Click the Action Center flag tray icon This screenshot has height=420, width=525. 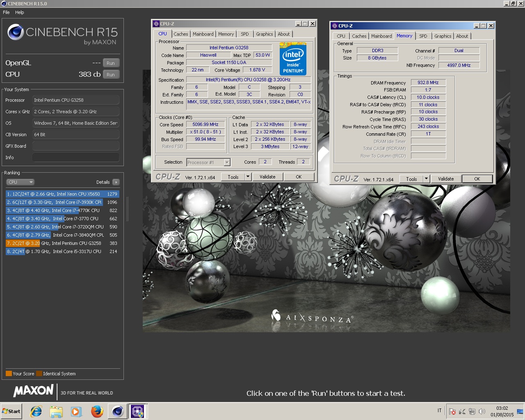452,411
